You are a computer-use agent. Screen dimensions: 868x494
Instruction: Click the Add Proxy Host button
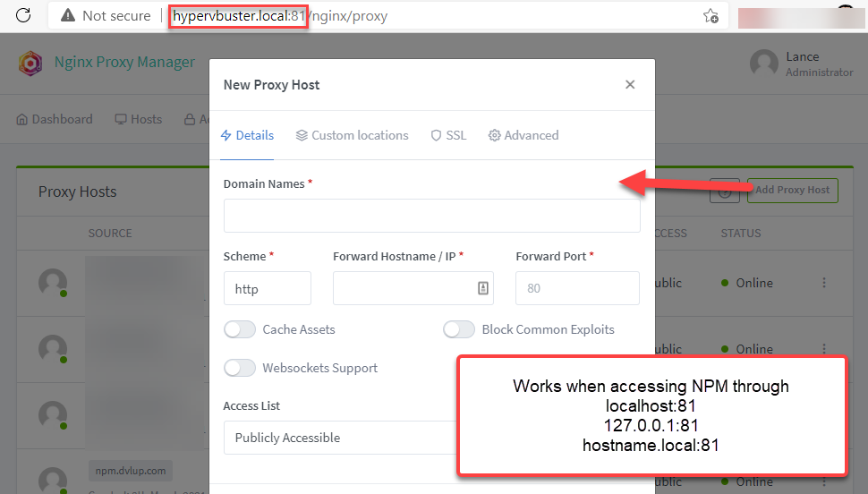click(792, 190)
